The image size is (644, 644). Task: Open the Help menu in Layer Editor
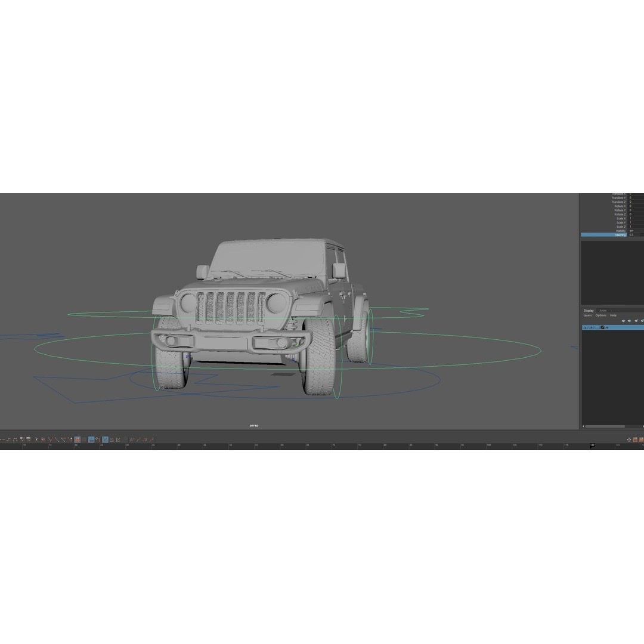(x=613, y=315)
